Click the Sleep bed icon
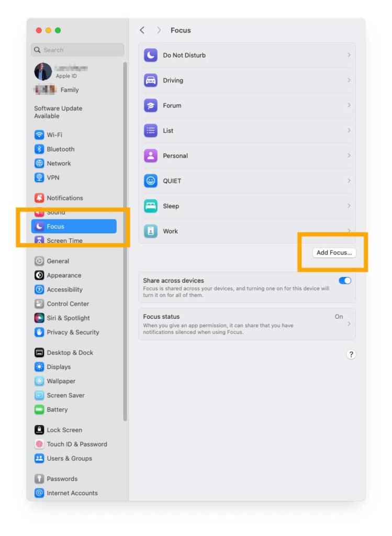This screenshot has width=392, height=536. coord(150,206)
